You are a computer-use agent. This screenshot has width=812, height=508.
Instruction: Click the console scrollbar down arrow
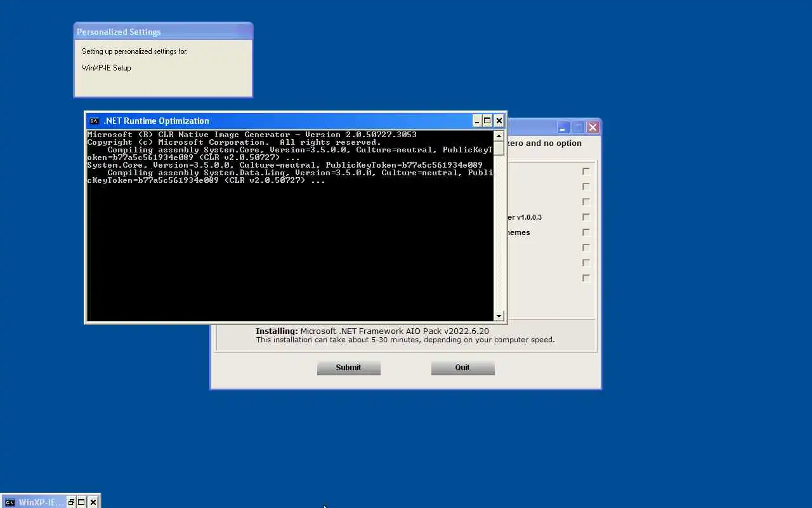coord(499,316)
